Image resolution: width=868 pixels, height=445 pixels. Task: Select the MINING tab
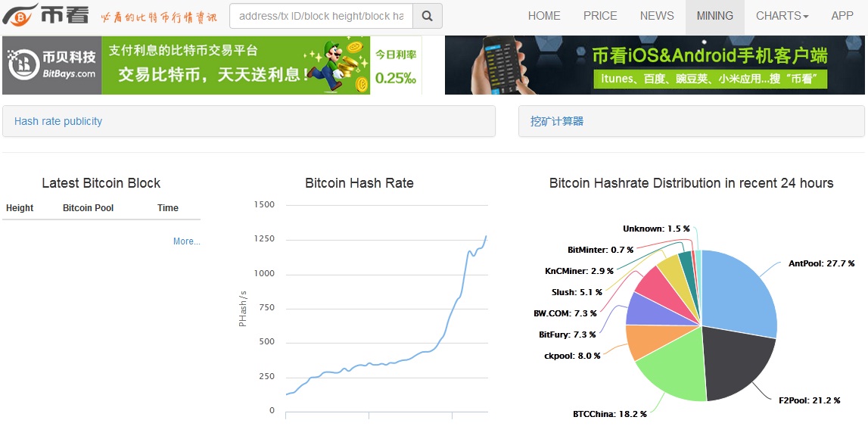pos(715,16)
